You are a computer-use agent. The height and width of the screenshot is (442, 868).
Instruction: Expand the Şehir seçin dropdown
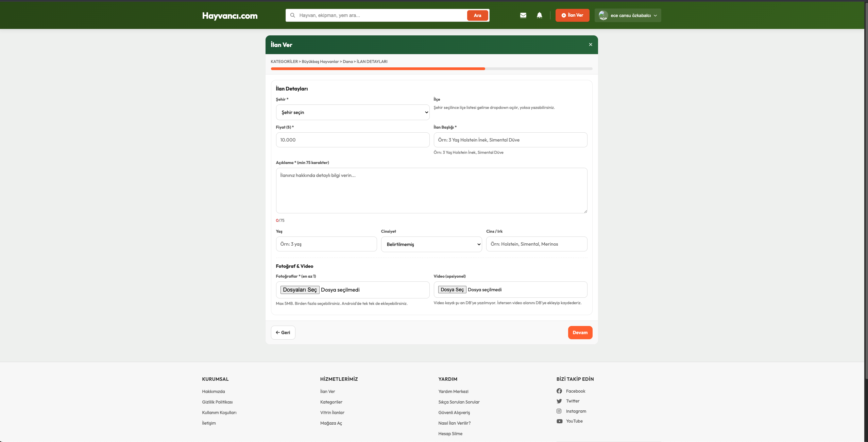(352, 112)
